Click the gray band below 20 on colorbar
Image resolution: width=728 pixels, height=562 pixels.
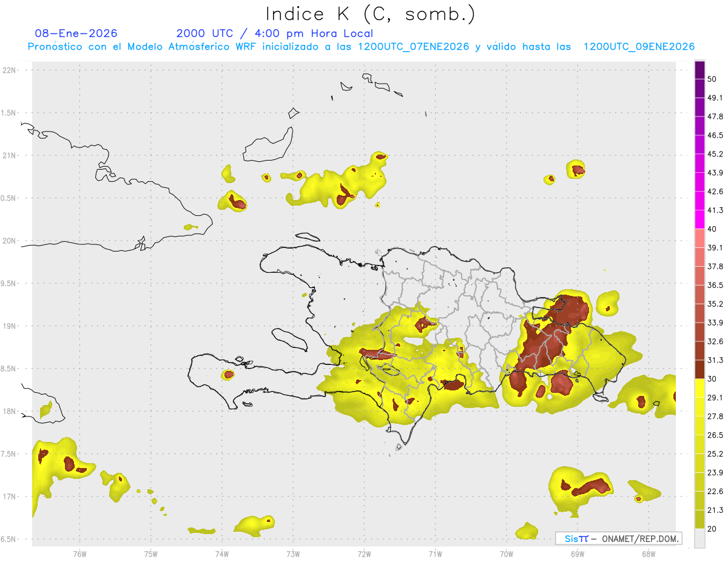(x=700, y=538)
